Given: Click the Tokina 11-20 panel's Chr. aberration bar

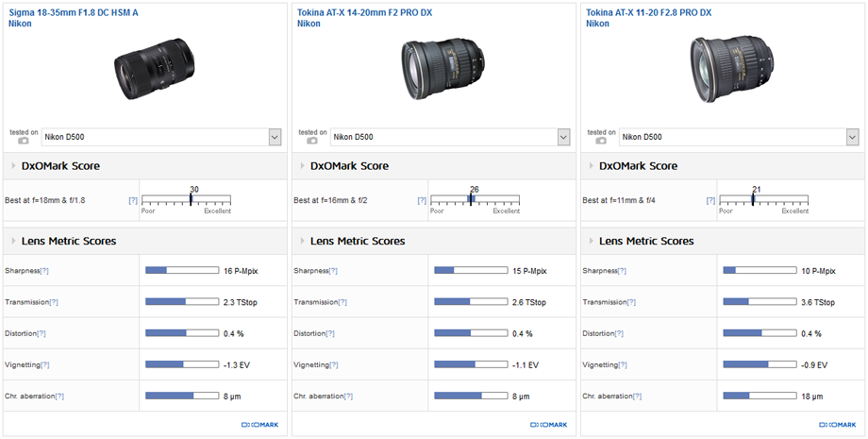Looking at the screenshot, I should pos(760,396).
